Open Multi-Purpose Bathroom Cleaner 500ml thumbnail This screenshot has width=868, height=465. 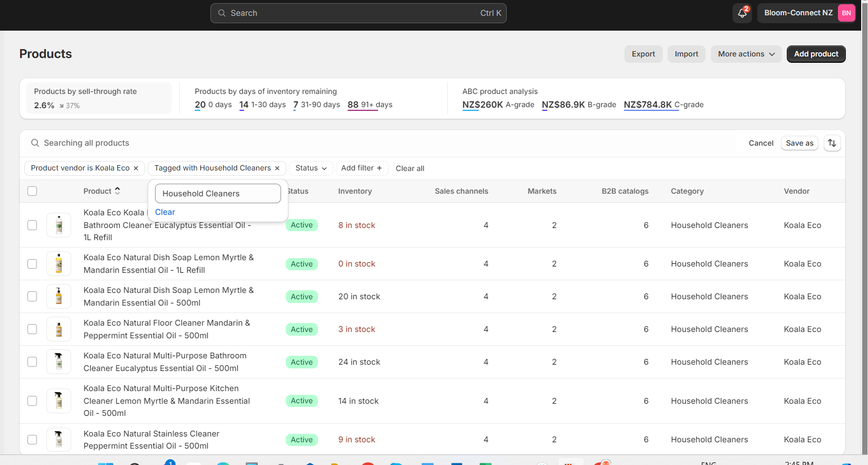pos(59,362)
